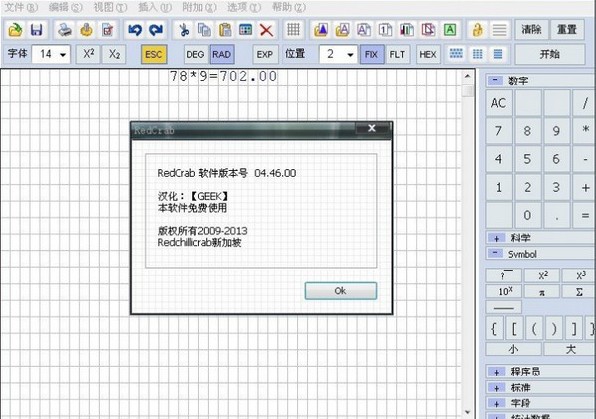Click the superscript X² toolbar button

[89, 54]
